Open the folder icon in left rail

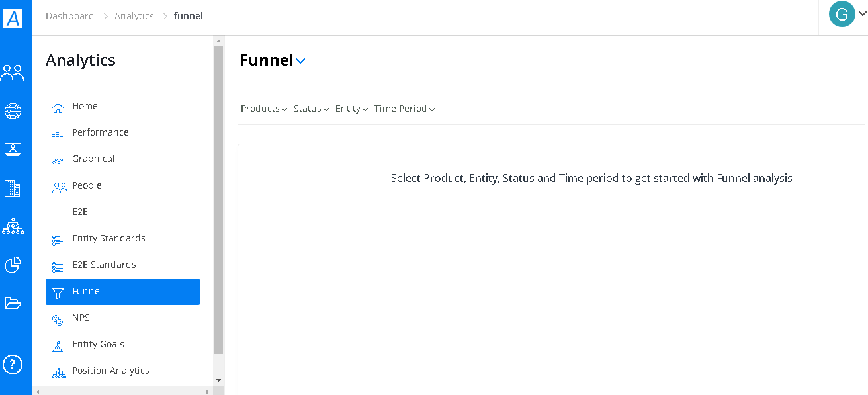point(13,303)
